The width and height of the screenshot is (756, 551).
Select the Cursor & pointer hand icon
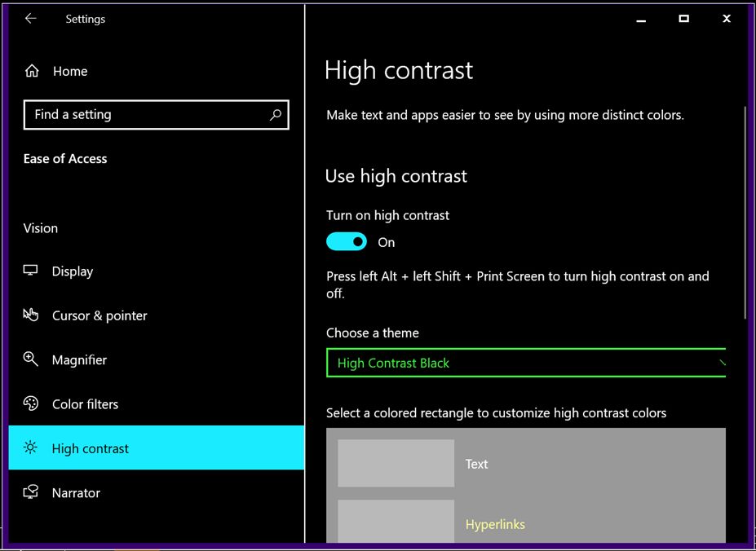tap(30, 315)
